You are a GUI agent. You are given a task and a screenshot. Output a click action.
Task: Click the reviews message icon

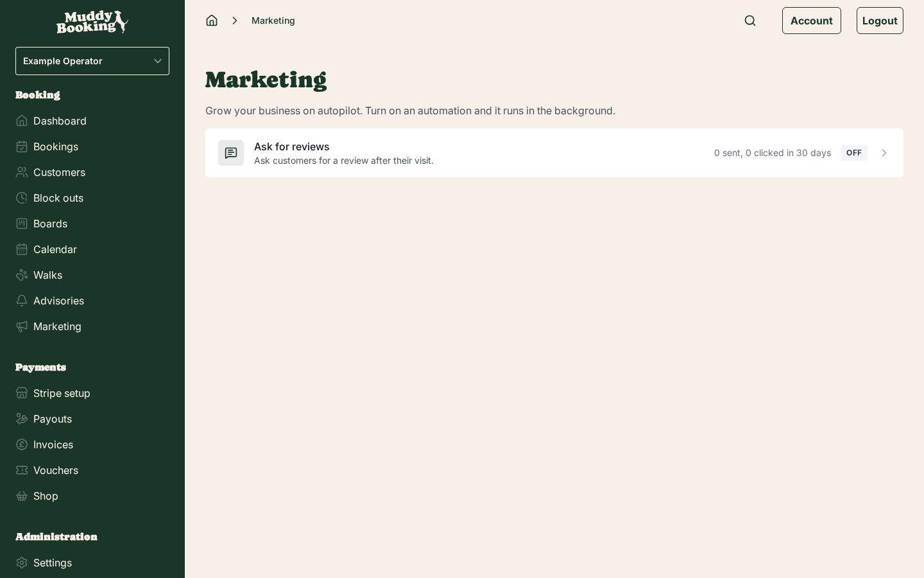(x=231, y=153)
